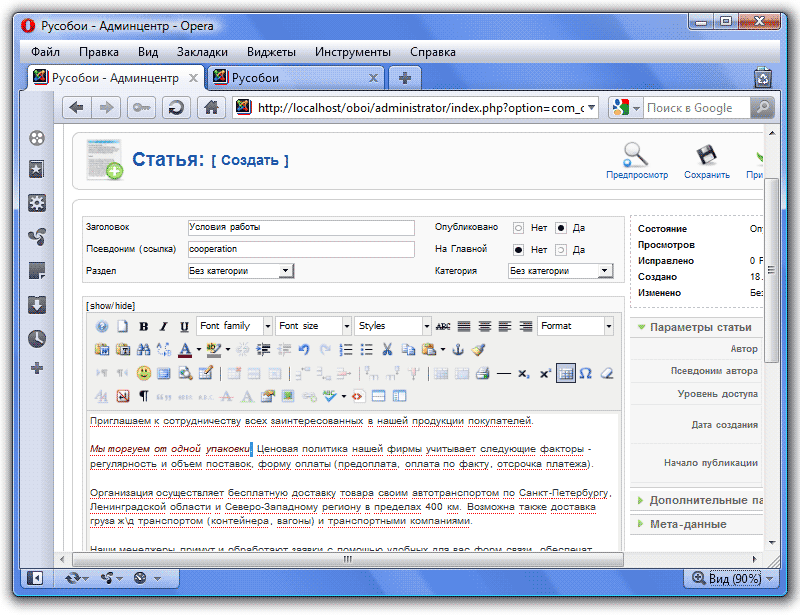Set На Главной option to Да
The image size is (800, 616).
click(x=561, y=249)
